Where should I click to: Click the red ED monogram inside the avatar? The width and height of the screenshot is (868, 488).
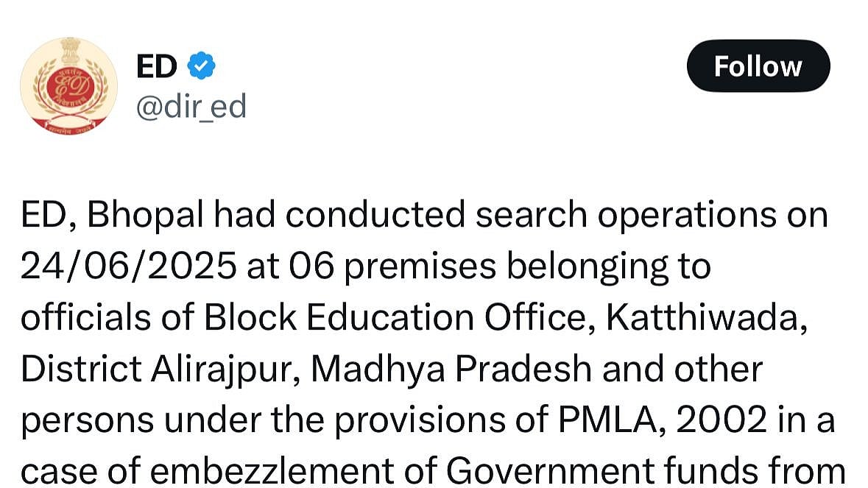point(68,88)
